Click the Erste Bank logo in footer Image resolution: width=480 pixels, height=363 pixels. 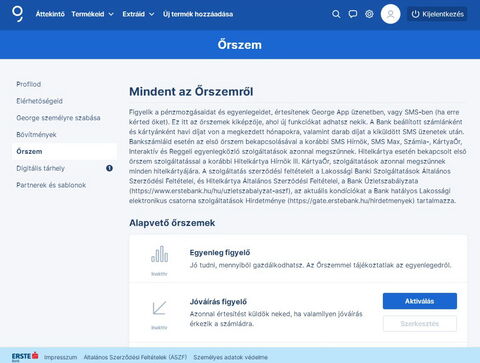(25, 357)
